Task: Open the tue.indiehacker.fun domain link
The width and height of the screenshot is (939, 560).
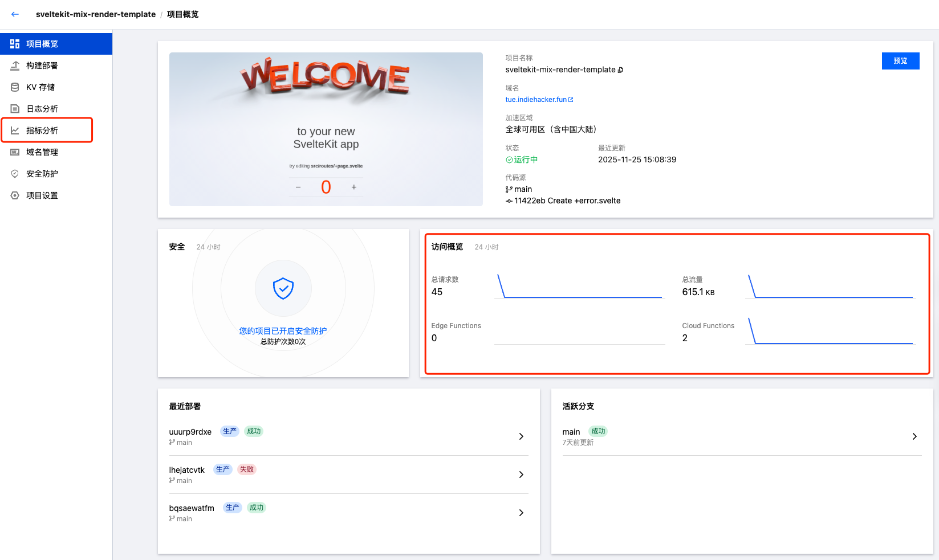Action: [x=536, y=100]
